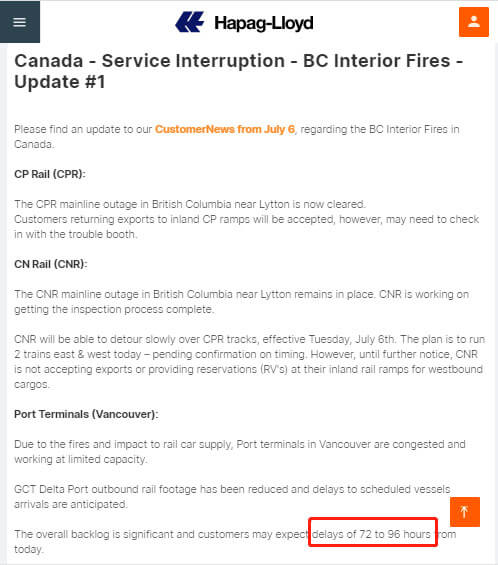Click the paragraph about congested Vancouver terminals

(240, 451)
